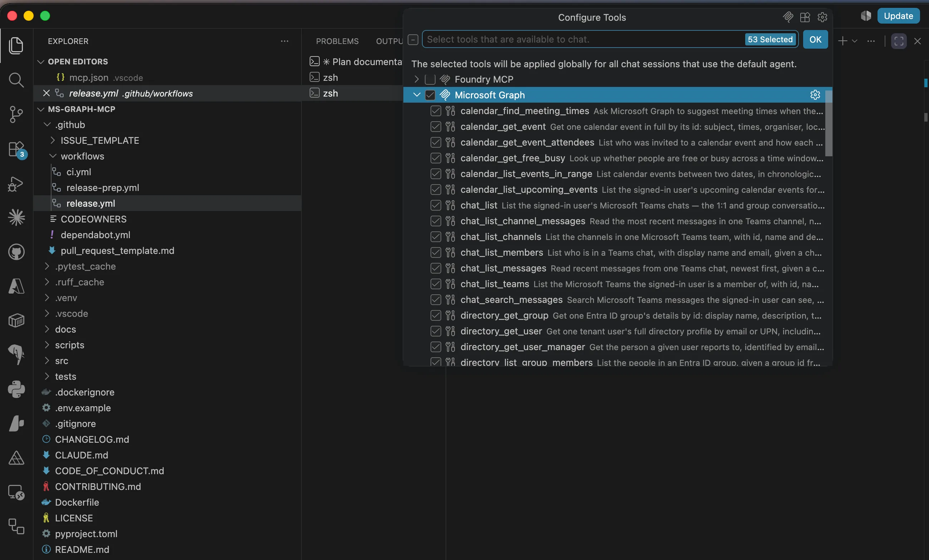This screenshot has width=929, height=560.
Task: Click the new terminal plus icon
Action: click(x=842, y=41)
